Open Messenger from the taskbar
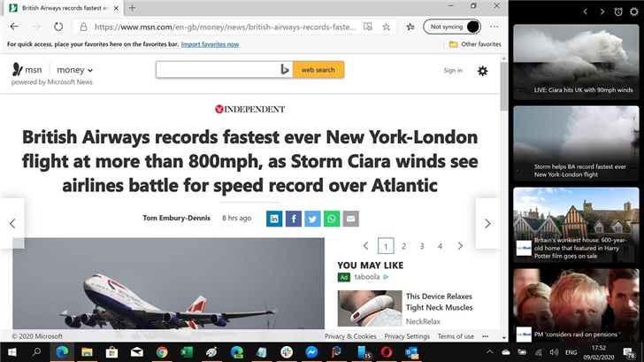The width and height of the screenshot is (644, 362). [311, 352]
